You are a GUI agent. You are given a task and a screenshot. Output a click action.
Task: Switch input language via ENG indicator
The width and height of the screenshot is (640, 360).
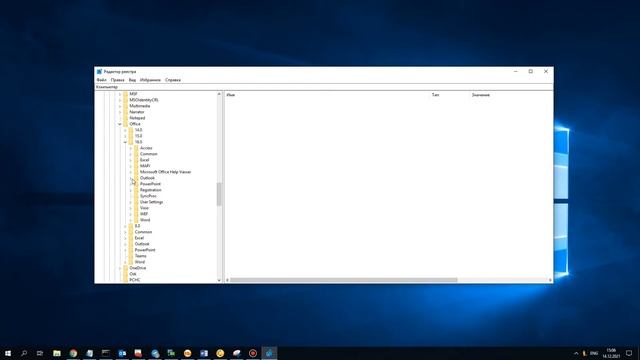tap(594, 353)
